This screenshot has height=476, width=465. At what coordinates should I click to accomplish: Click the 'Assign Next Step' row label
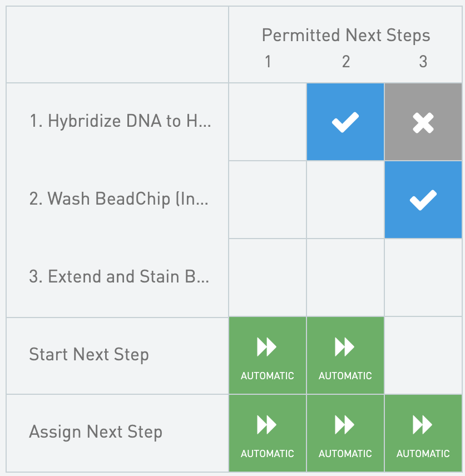coord(96,432)
